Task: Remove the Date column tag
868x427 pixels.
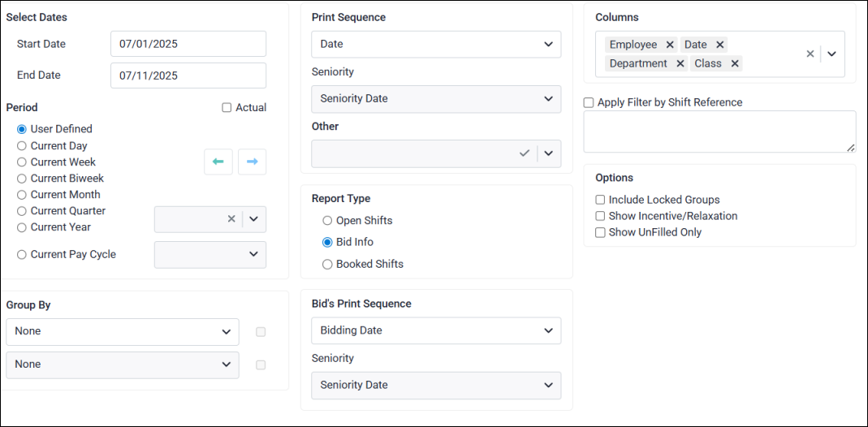Action: coord(719,45)
